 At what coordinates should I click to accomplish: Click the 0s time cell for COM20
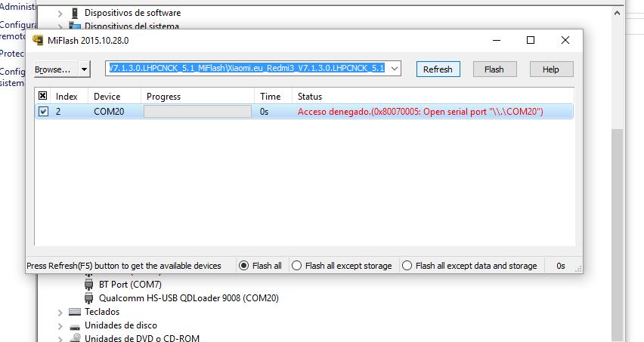[264, 112]
